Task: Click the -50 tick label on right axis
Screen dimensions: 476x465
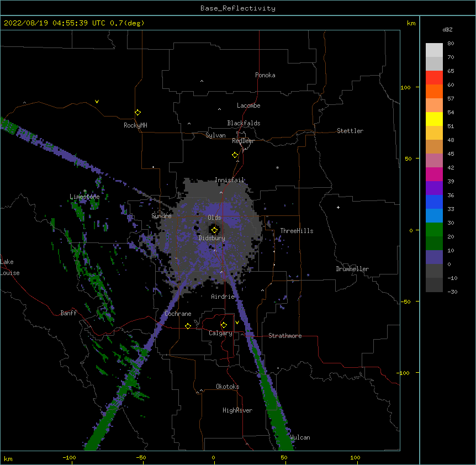Action: pos(405,302)
